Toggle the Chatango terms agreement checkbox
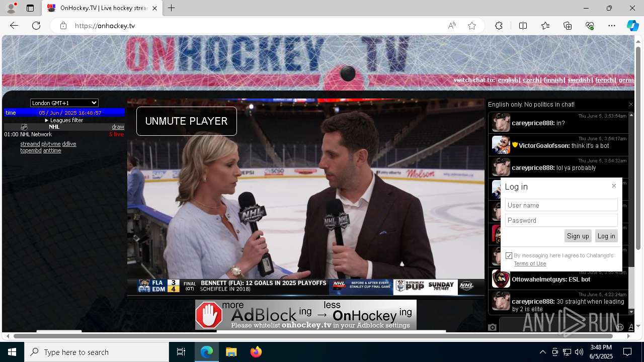The height and width of the screenshot is (362, 644). pyautogui.click(x=509, y=255)
